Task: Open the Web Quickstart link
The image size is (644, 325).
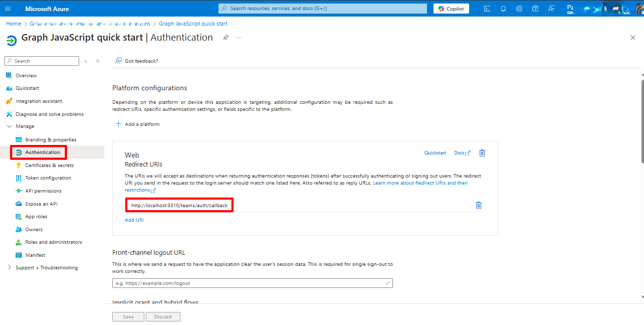Action: 435,153
